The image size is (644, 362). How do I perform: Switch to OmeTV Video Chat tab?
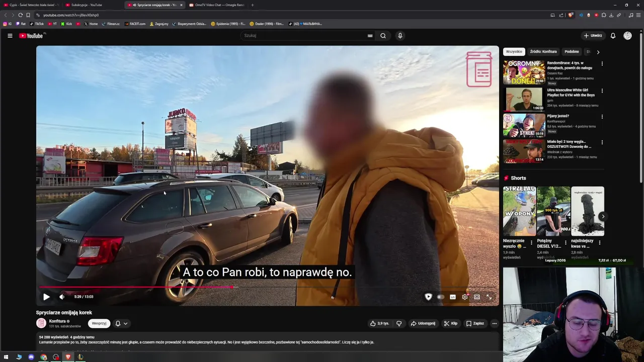216,5
